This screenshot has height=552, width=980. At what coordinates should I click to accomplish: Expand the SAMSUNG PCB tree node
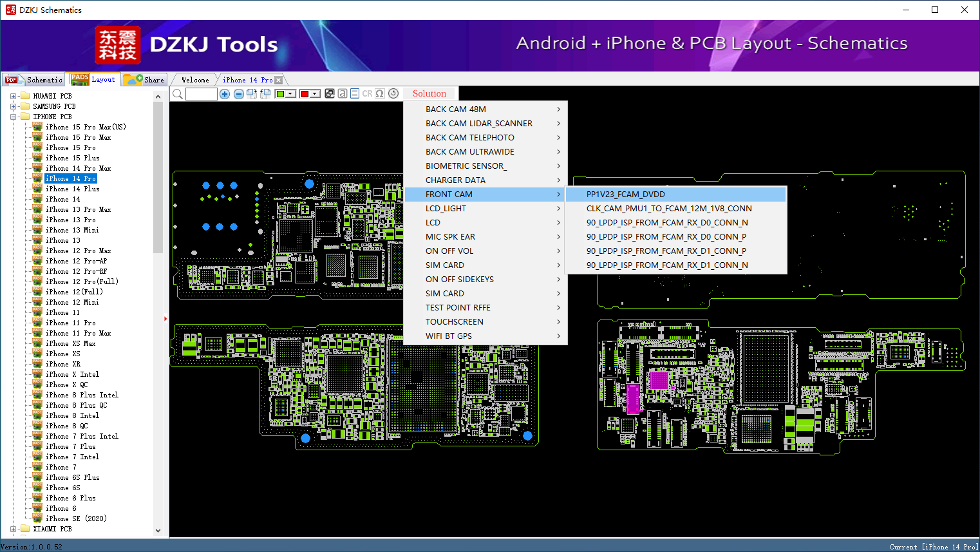[13, 106]
